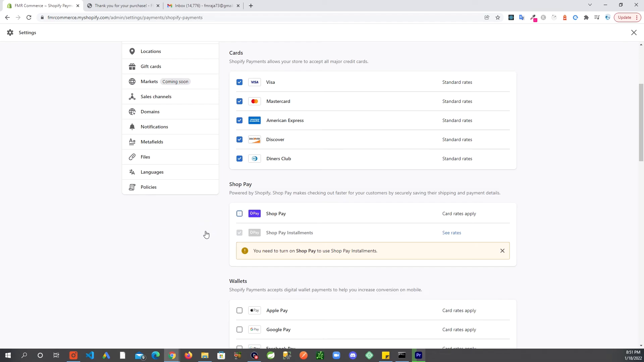Click the Shop Pay Installments logo icon
The image size is (644, 362).
coord(255,233)
